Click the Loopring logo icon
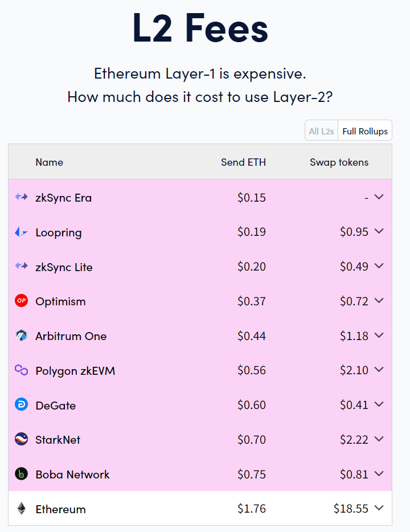Screen dimensions: 410x532 tap(21, 232)
